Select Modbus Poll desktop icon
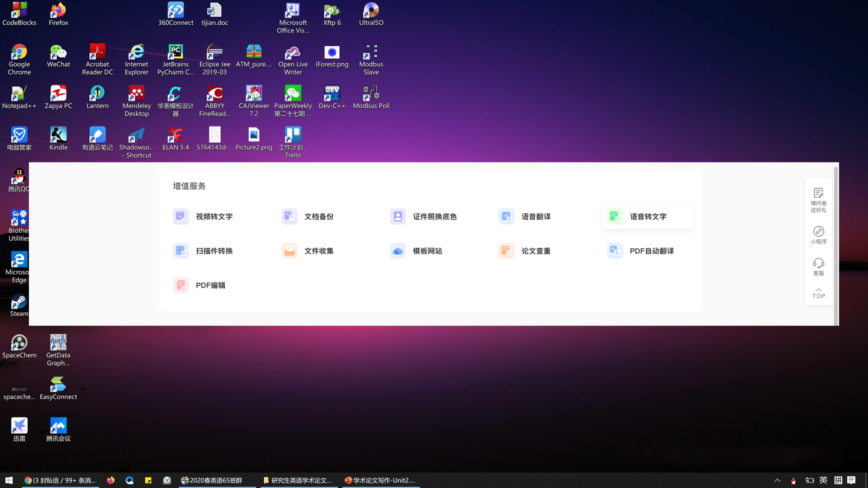This screenshot has width=868, height=488. click(x=371, y=98)
